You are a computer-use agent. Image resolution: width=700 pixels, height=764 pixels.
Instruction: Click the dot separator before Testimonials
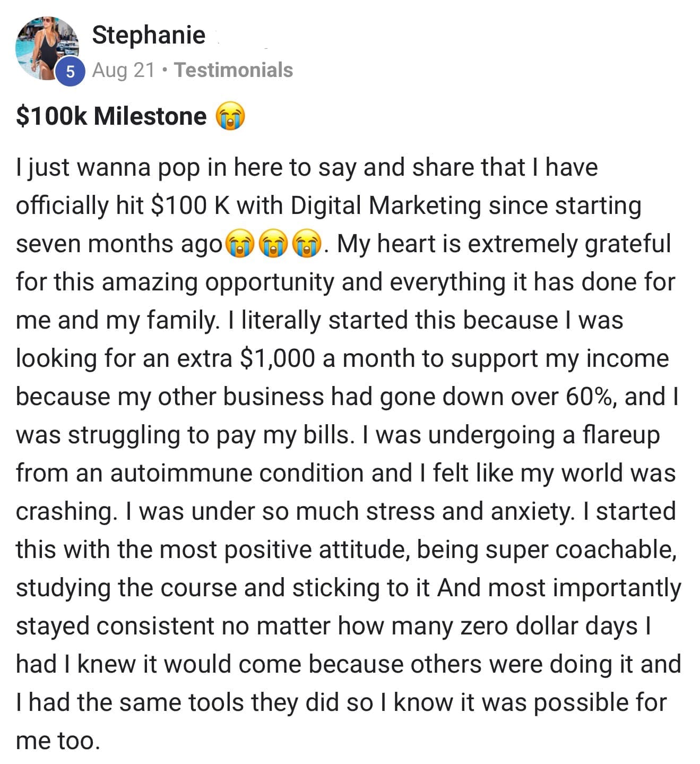coord(165,70)
